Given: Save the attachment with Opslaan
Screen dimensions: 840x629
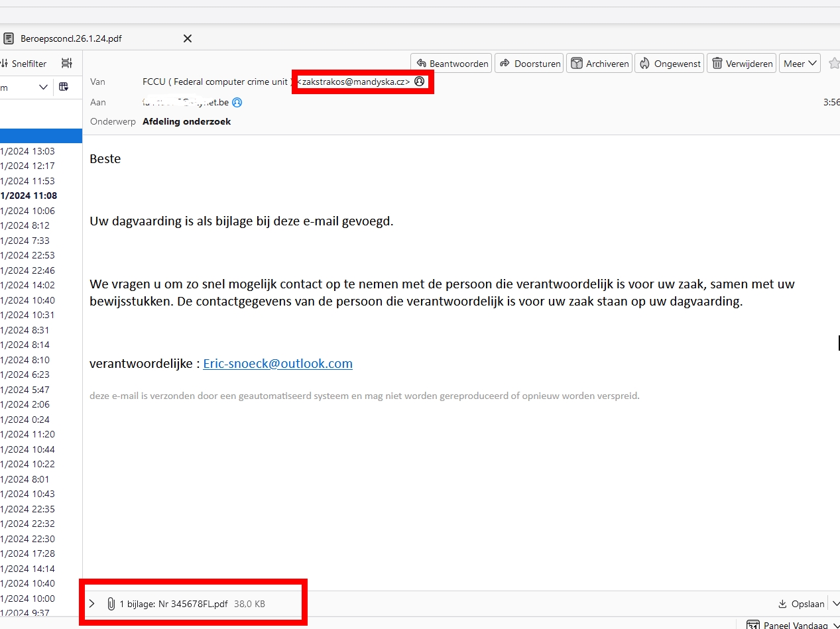Looking at the screenshot, I should (802, 604).
